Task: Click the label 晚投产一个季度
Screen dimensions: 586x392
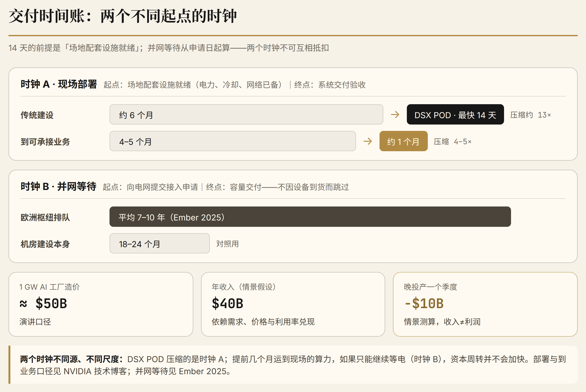Action: [x=431, y=287]
